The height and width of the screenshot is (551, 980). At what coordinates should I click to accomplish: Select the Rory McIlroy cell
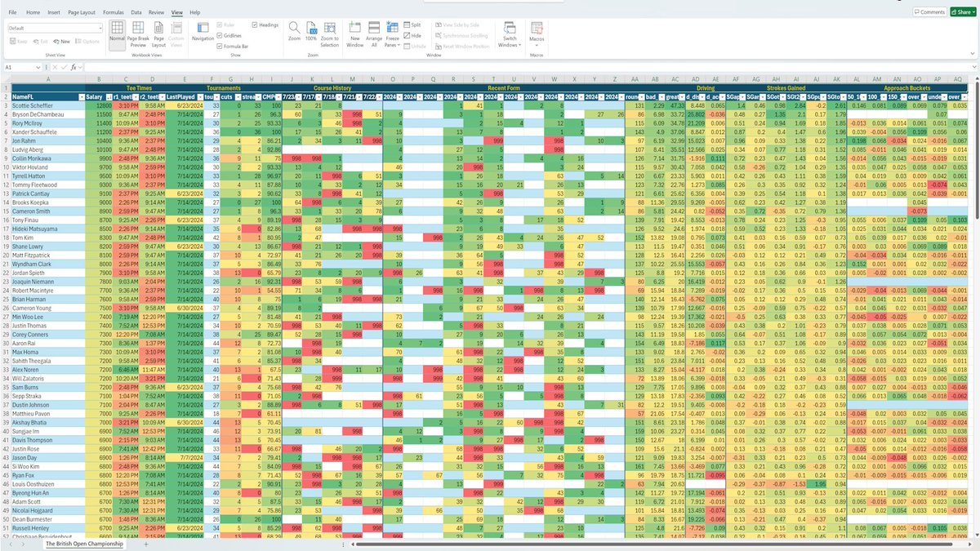click(x=47, y=122)
